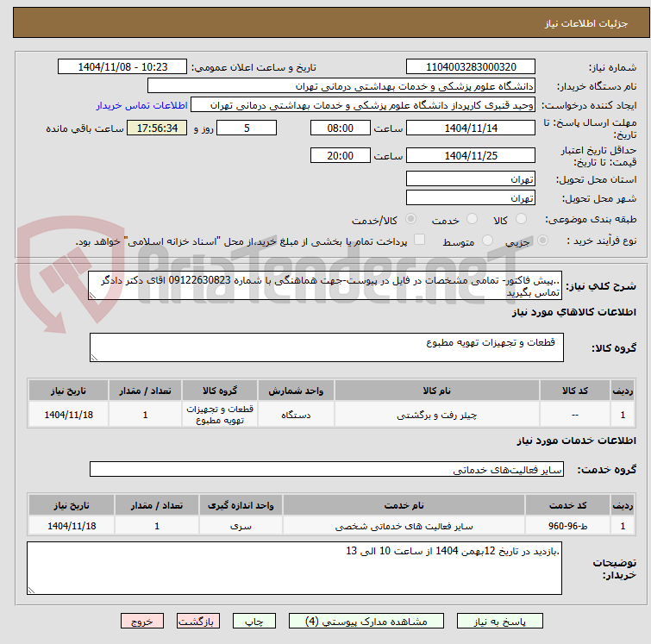This screenshot has width=651, height=644.
Task: Select the متوسط purchase type radio
Action: coord(487,241)
